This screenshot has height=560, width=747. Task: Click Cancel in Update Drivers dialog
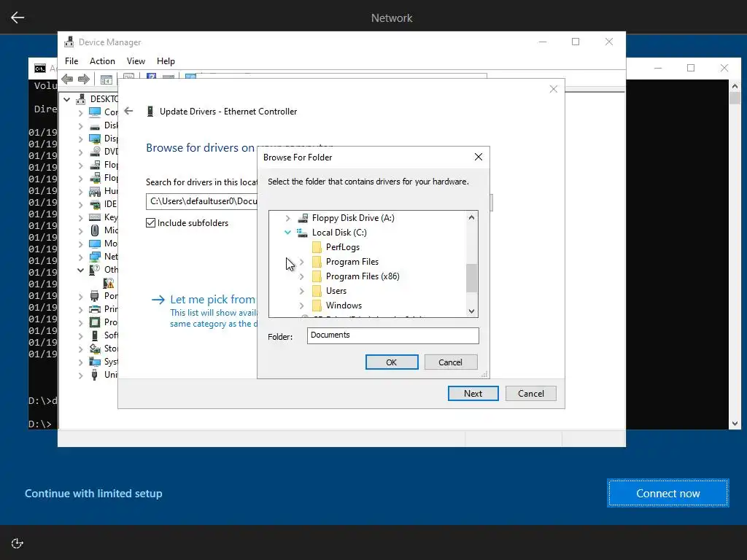531,393
